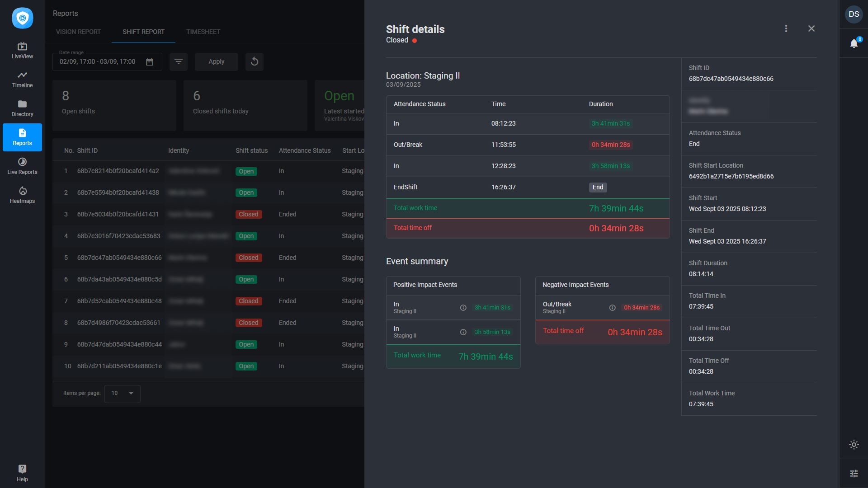Click info icon beside Out/Break event

tap(612, 308)
